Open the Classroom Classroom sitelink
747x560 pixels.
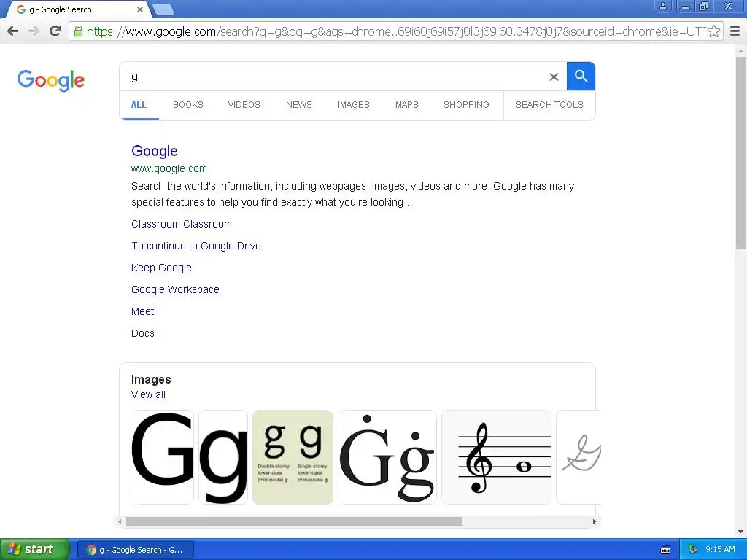(182, 224)
